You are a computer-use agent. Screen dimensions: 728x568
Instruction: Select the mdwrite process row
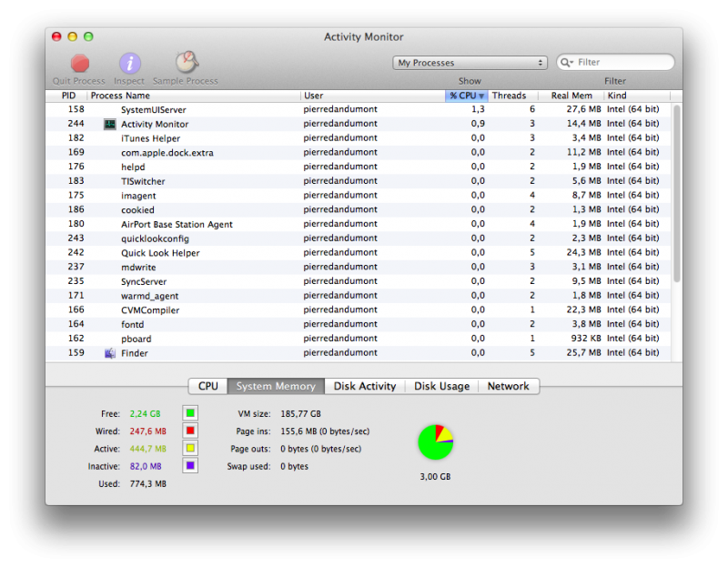(359, 267)
